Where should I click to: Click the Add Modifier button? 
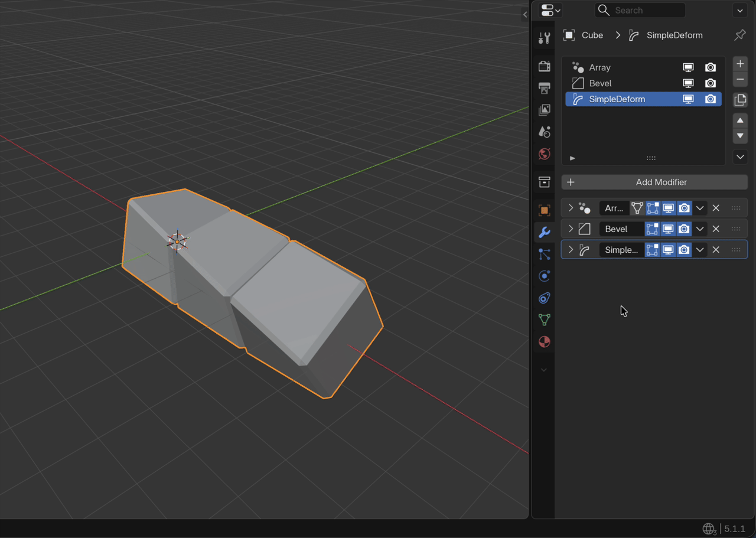point(654,182)
